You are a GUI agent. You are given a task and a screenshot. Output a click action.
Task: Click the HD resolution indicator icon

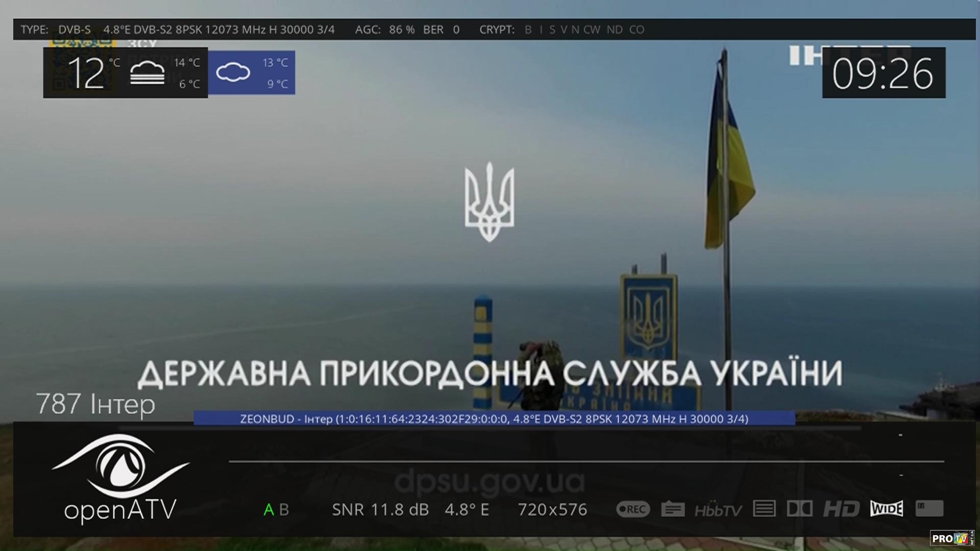(x=841, y=509)
